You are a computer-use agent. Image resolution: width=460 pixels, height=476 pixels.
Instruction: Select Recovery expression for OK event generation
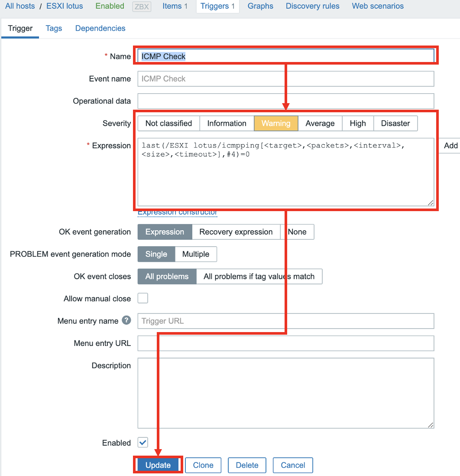pos(236,232)
